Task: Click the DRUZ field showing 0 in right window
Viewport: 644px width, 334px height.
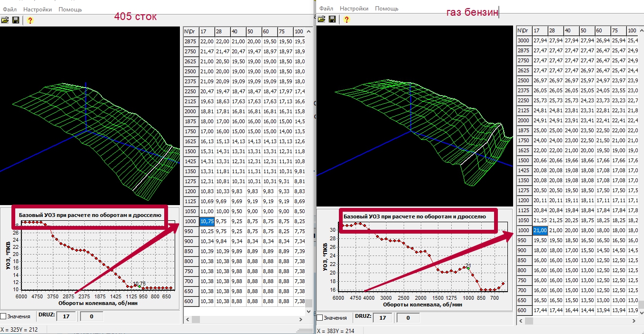Action: point(407,317)
